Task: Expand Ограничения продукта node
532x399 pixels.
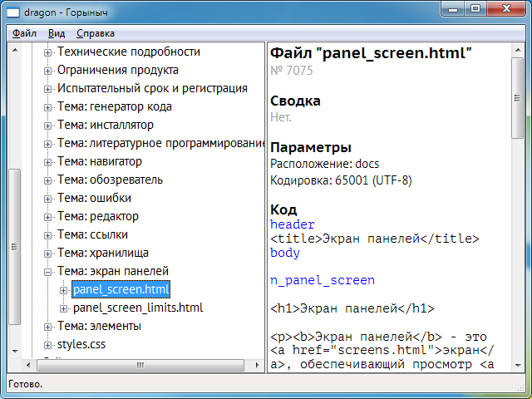Action: 48,71
